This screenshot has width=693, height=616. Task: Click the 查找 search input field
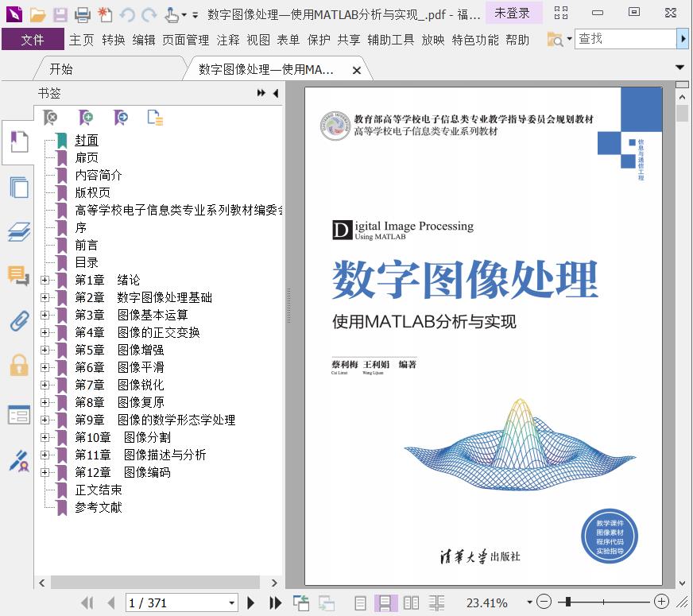[x=625, y=39]
